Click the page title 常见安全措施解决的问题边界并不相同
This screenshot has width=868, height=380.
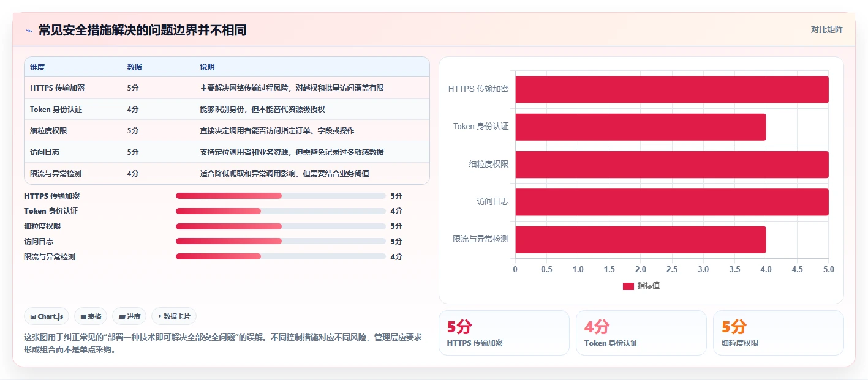pyautogui.click(x=142, y=30)
